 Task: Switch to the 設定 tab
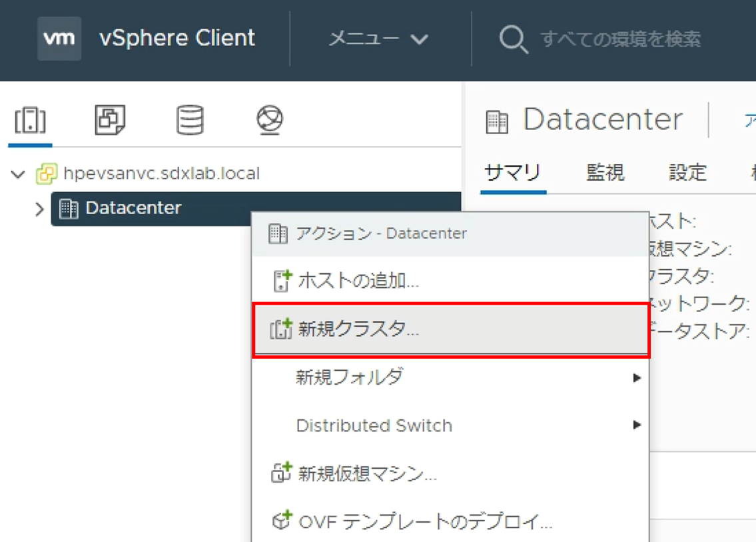click(x=687, y=172)
